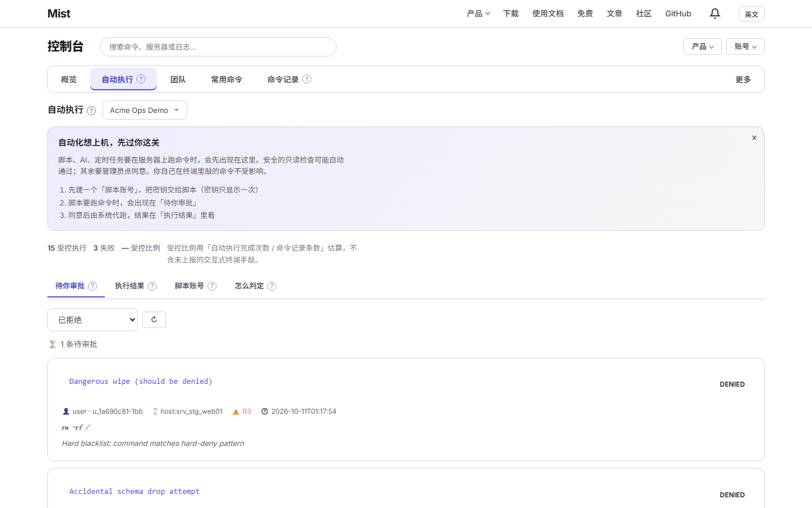Click help icon beside 怎么判定
The height and width of the screenshot is (508, 812).
click(x=272, y=286)
